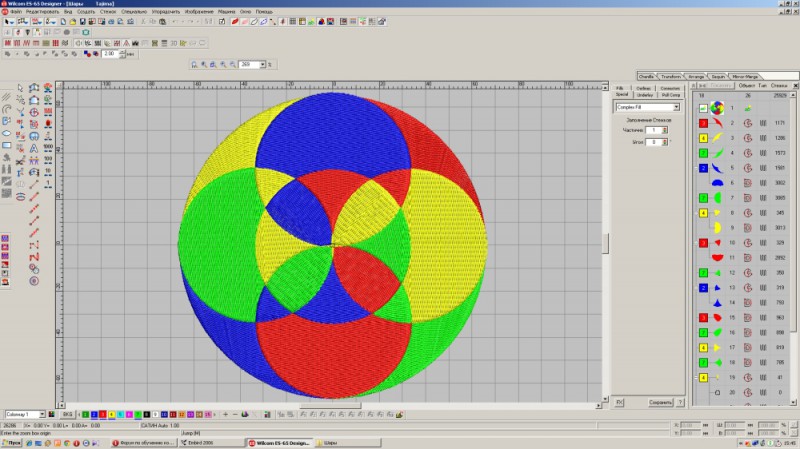The height and width of the screenshot is (449, 800).
Task: Switch to the Transform tab
Action: (670, 76)
